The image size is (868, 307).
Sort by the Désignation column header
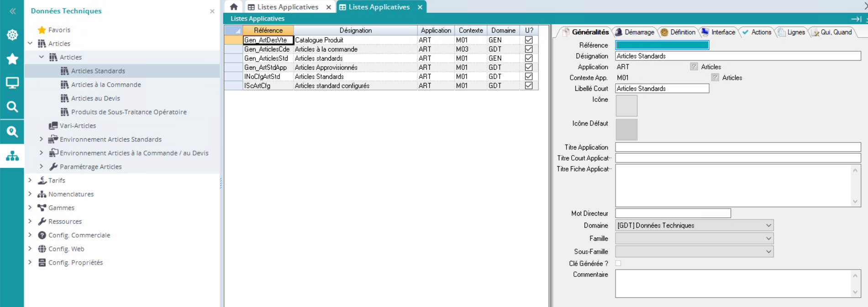coord(355,31)
